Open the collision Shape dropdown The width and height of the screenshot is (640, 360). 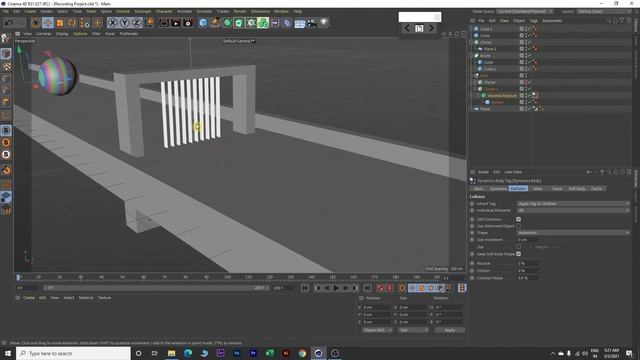[573, 233]
